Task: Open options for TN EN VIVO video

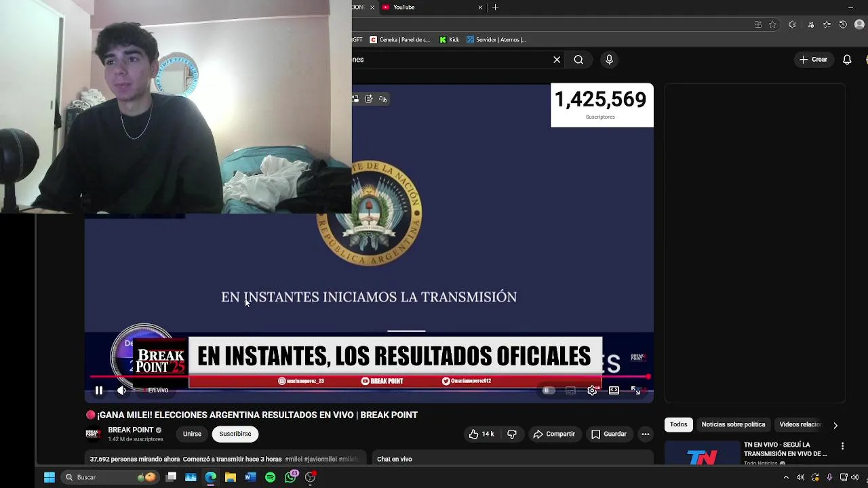Action: [x=842, y=446]
